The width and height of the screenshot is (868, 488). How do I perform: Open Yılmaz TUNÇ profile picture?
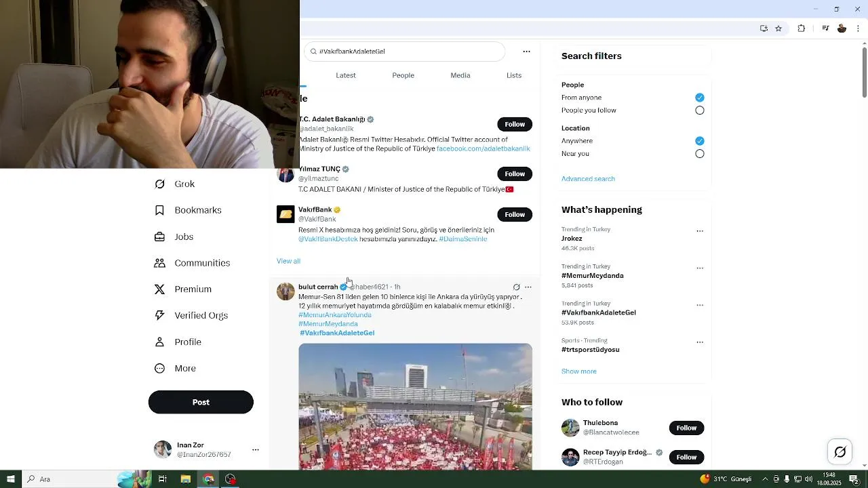[285, 174]
